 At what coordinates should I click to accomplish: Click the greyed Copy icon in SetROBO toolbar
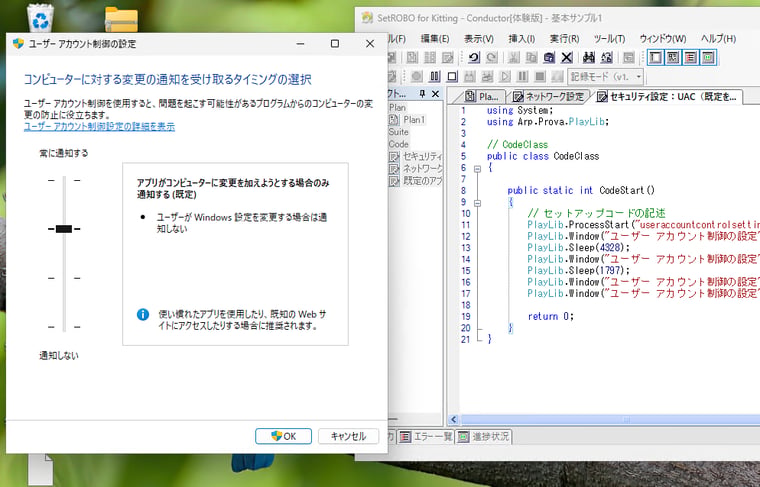[x=531, y=58]
